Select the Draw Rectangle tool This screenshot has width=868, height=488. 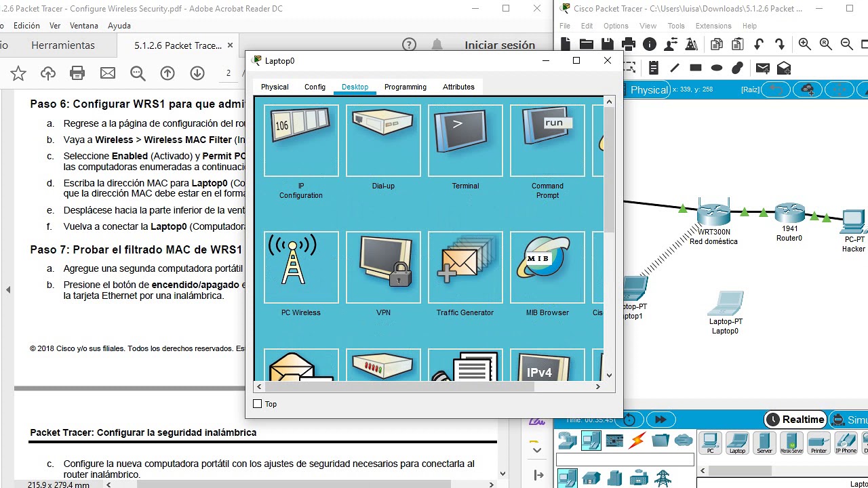(696, 68)
